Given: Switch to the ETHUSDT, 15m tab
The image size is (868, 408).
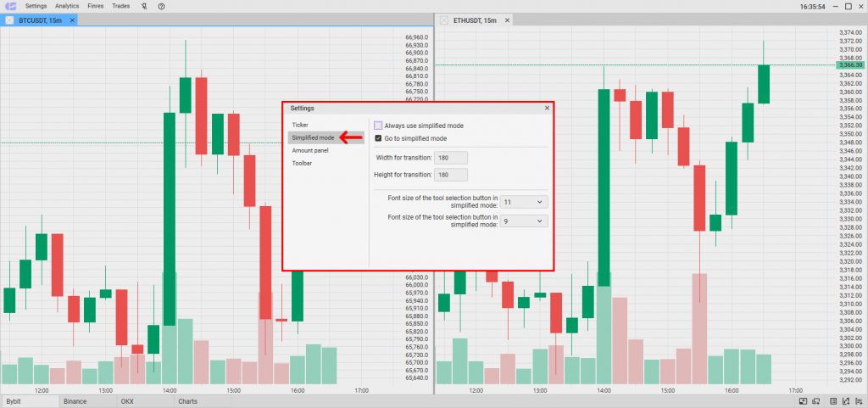Looking at the screenshot, I should 475,20.
